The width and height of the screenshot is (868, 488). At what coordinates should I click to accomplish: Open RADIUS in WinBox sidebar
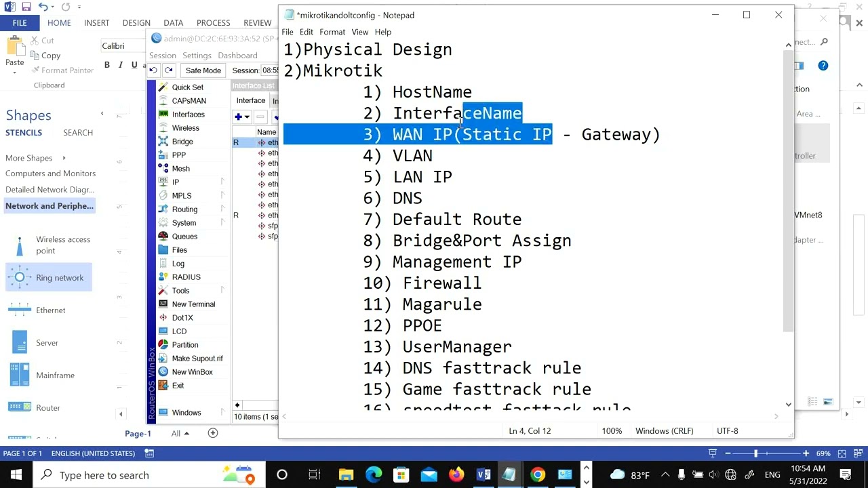click(x=186, y=277)
